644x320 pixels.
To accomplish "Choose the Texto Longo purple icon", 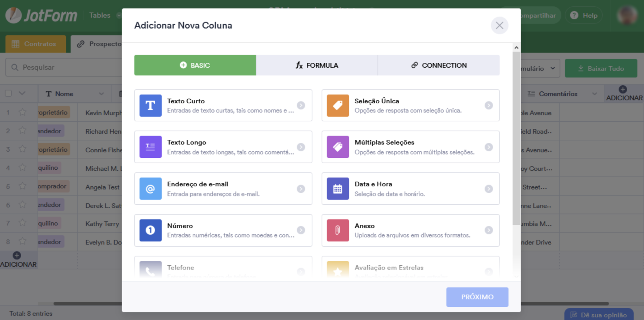I will click(150, 147).
